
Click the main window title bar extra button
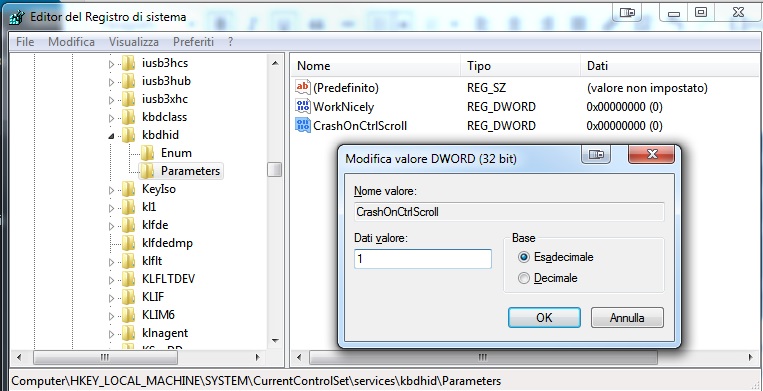[x=627, y=13]
